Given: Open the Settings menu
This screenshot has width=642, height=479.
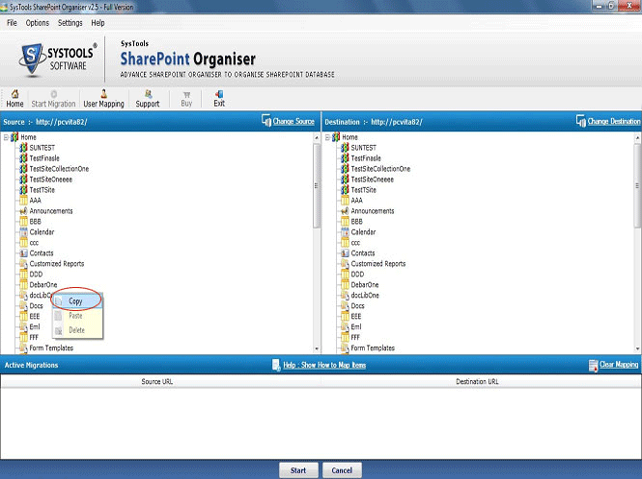Looking at the screenshot, I should (70, 23).
